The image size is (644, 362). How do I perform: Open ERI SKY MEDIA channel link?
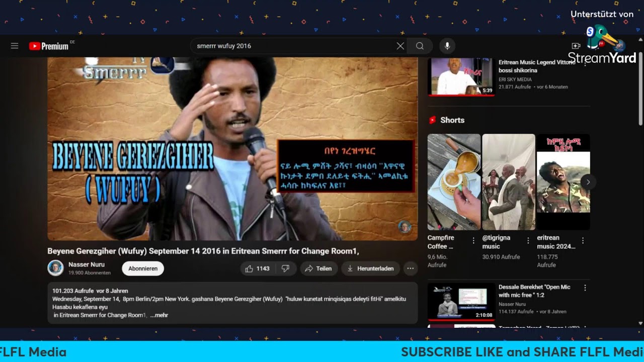515,79
